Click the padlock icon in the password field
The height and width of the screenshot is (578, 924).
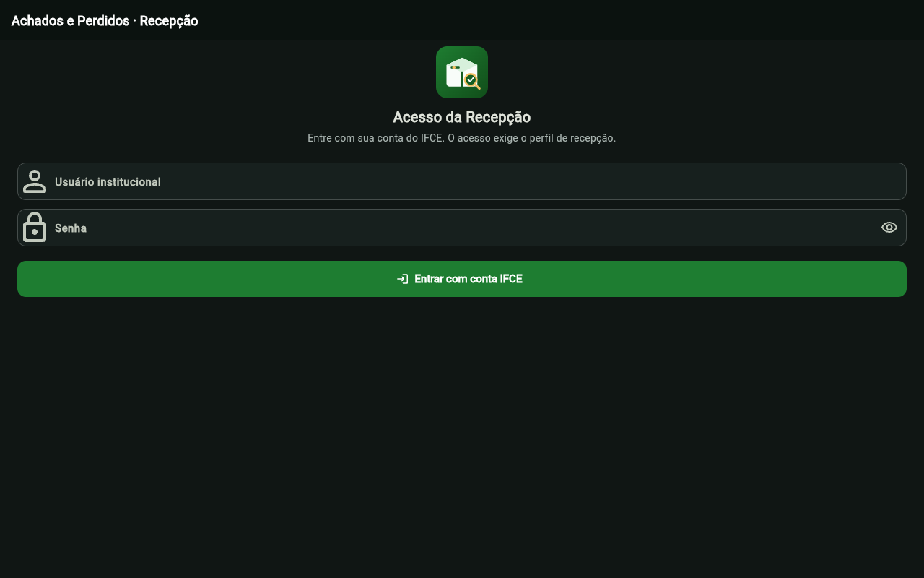pos(35,228)
